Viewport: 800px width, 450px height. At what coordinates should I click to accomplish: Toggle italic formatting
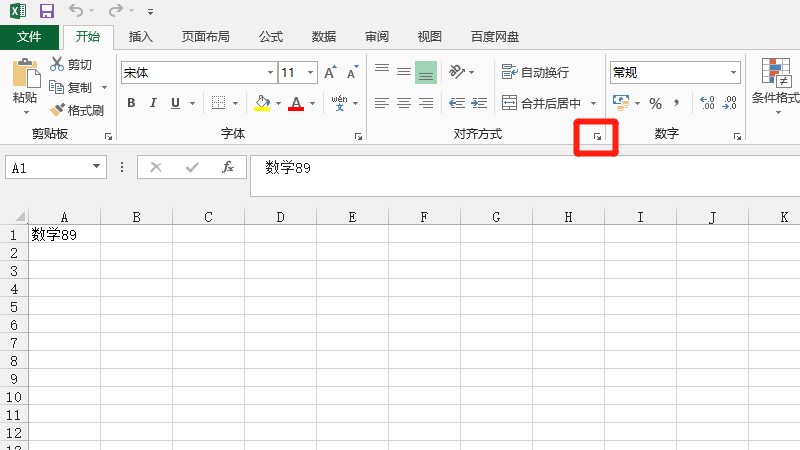point(153,103)
